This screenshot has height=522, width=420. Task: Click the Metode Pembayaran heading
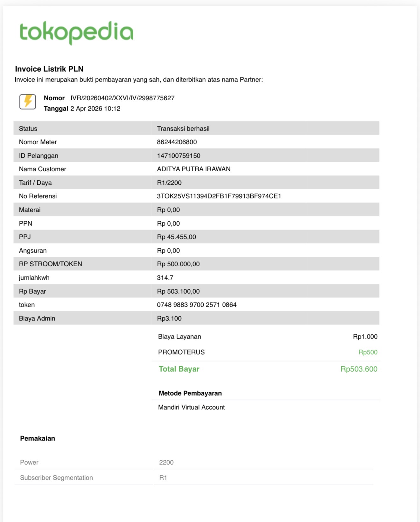[190, 393]
